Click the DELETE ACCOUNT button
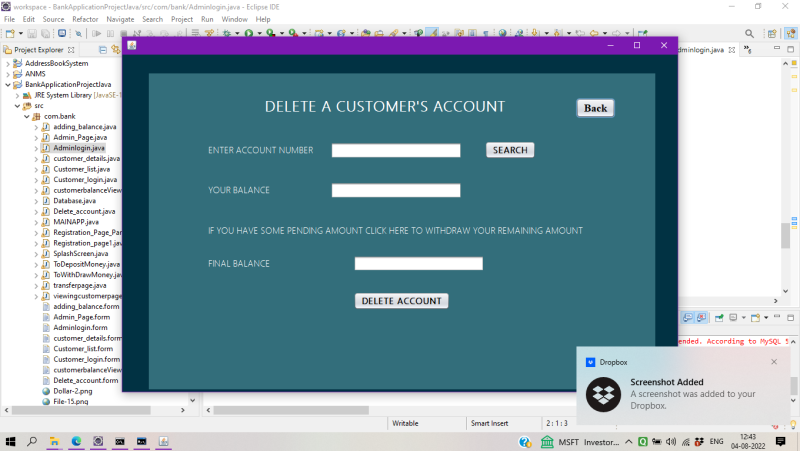The height and width of the screenshot is (451, 800). [x=402, y=301]
